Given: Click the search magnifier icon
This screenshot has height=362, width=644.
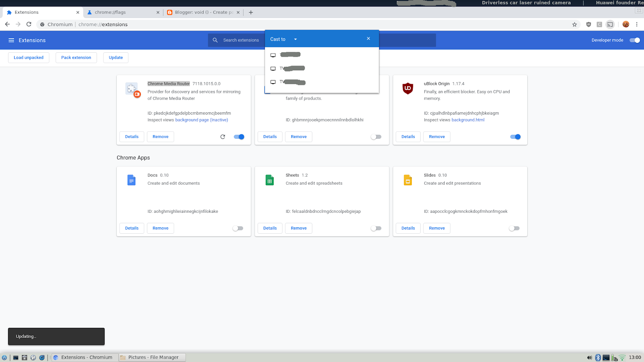Looking at the screenshot, I should [x=215, y=40].
